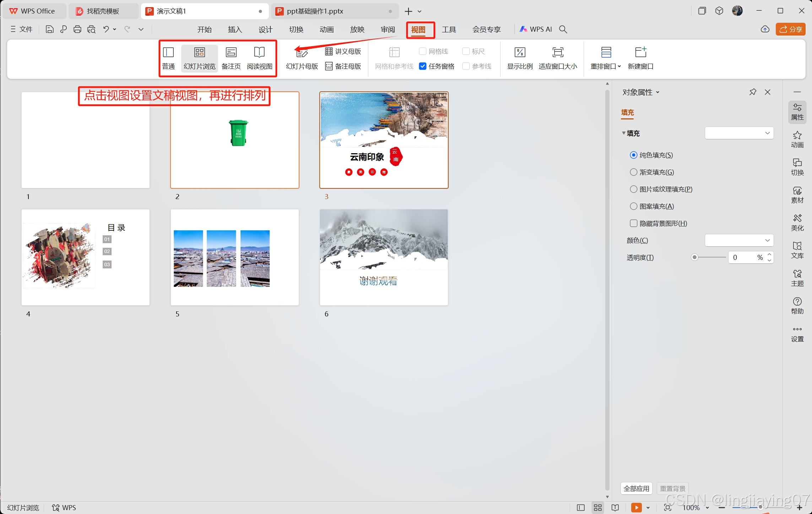Click the Transparency (透明度) slider handle
The image size is (812, 514).
[694, 257]
